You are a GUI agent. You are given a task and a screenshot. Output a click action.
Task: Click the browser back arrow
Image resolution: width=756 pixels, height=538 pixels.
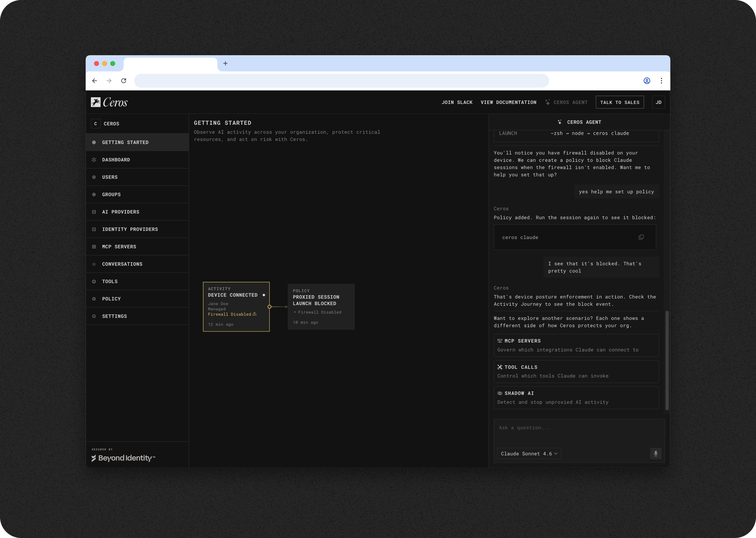(95, 81)
